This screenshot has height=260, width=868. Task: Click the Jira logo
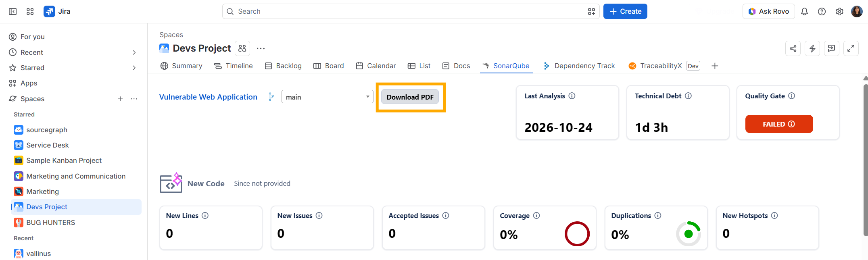(57, 11)
